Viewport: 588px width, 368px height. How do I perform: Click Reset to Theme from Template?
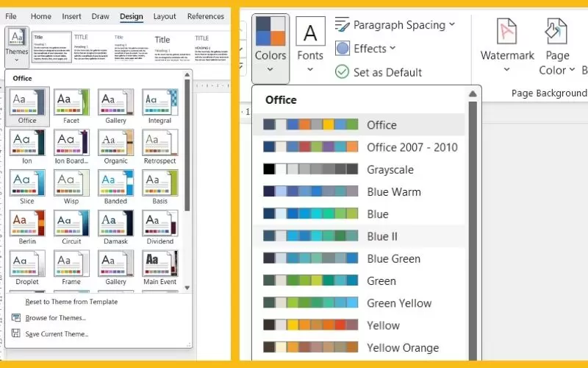[x=71, y=302]
